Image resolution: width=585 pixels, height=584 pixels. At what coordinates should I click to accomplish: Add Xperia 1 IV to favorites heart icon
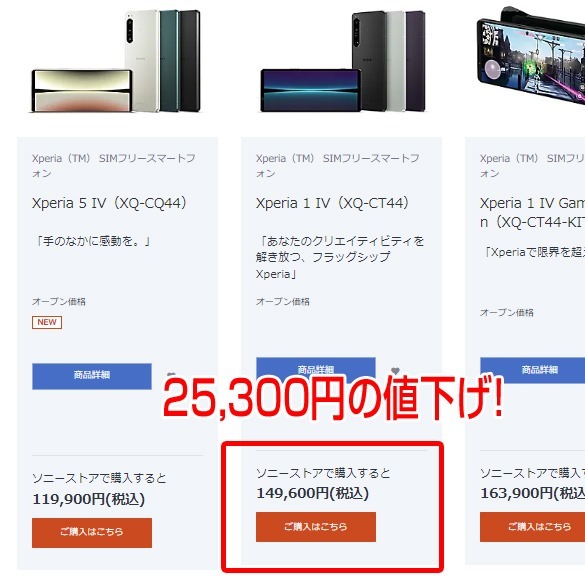[395, 371]
